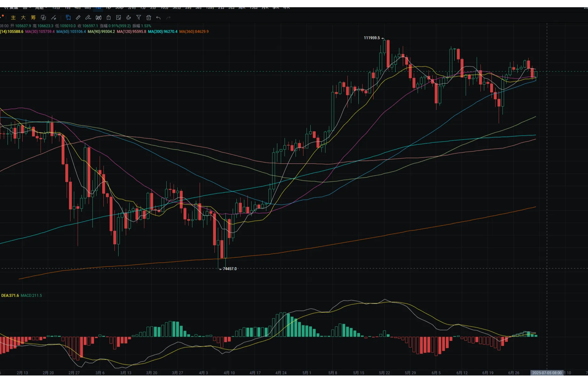This screenshot has height=392, width=588.
Task: Click the 6月 12 date axis label
Action: tap(462, 373)
